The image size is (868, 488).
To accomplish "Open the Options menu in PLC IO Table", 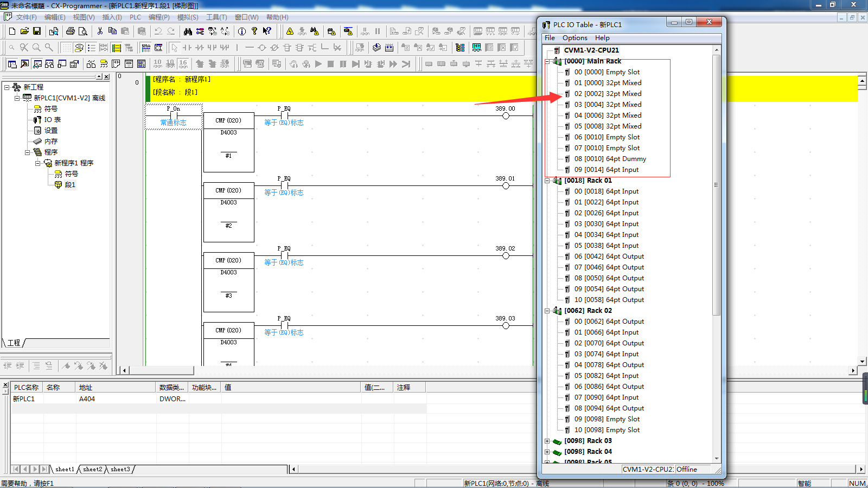I will (575, 38).
